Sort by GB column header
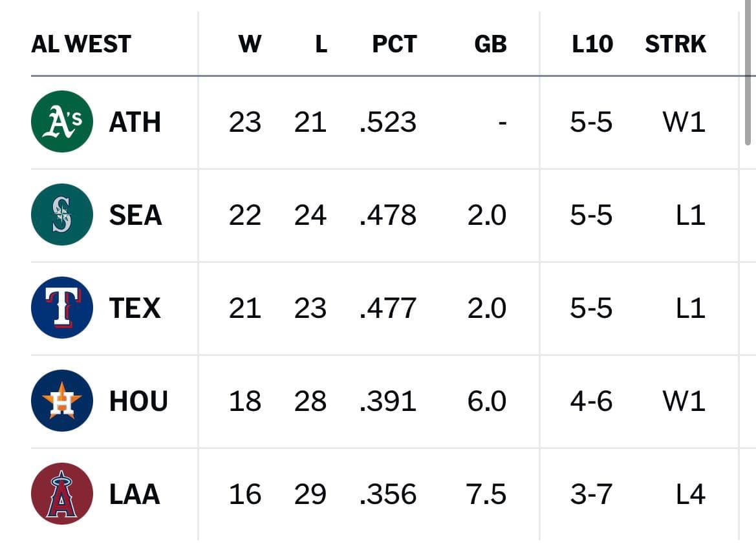This screenshot has width=756, height=546. 490,44
